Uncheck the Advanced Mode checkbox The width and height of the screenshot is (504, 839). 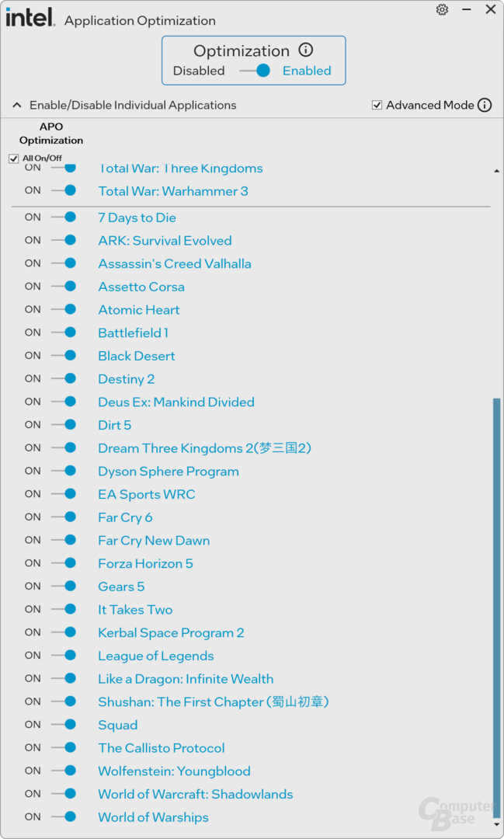tap(377, 105)
